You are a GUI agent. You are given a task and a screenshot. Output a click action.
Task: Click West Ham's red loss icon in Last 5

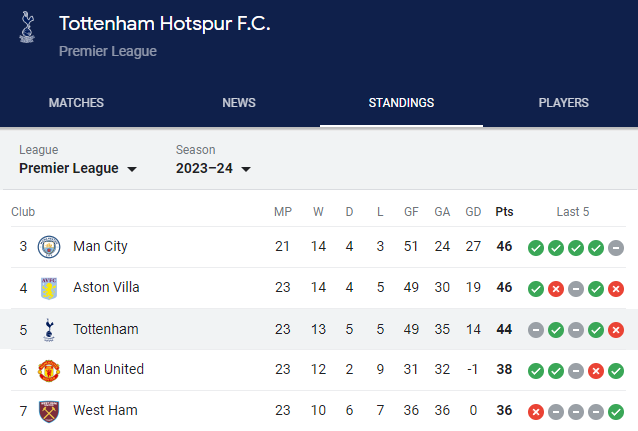[x=536, y=412]
